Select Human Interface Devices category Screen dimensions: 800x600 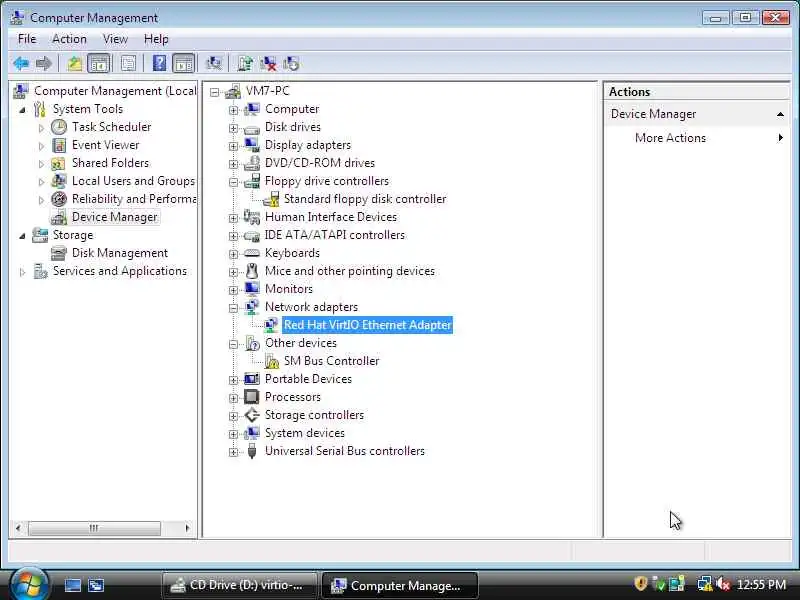(x=331, y=217)
